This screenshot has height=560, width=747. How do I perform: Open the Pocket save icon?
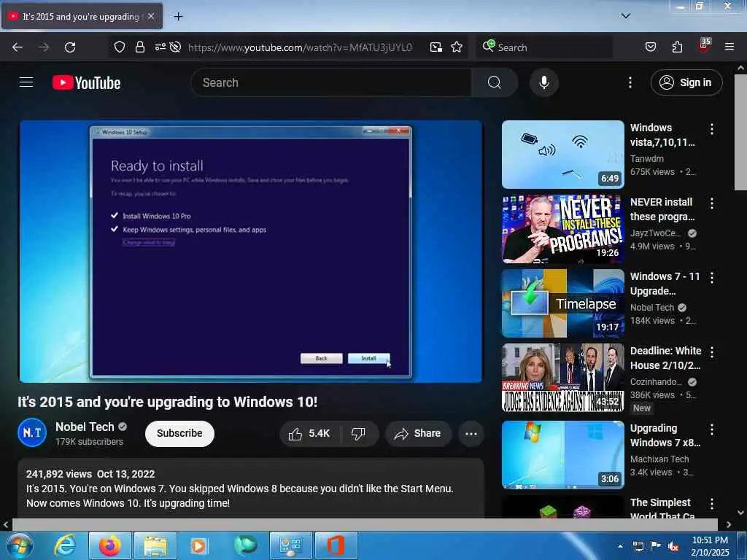pyautogui.click(x=651, y=47)
